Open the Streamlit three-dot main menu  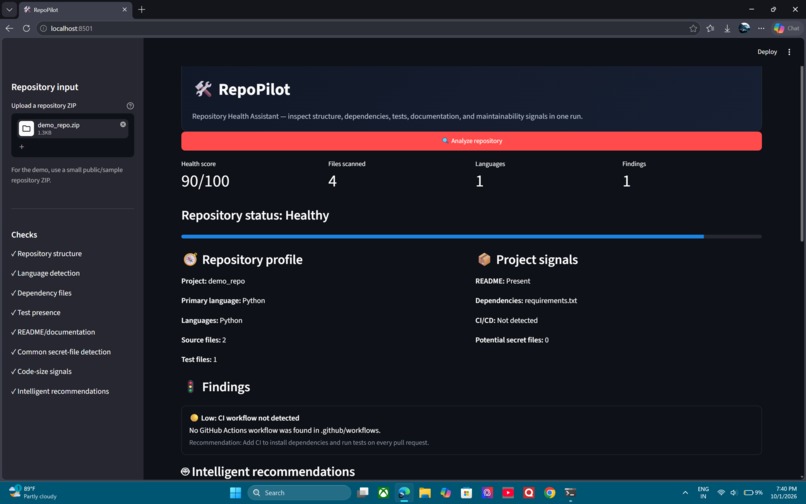pos(789,52)
